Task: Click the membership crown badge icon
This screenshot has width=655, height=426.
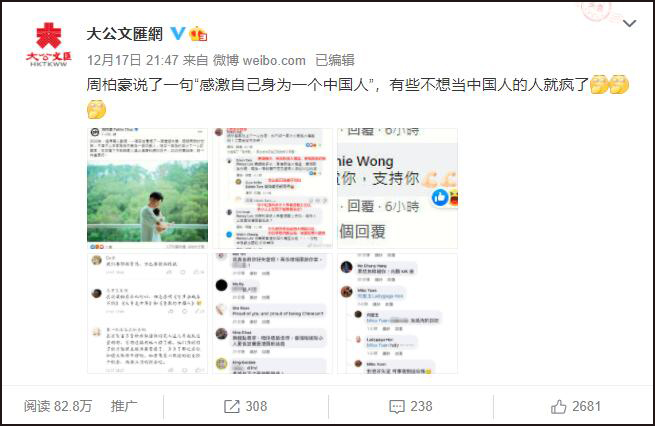Action: pos(198,33)
